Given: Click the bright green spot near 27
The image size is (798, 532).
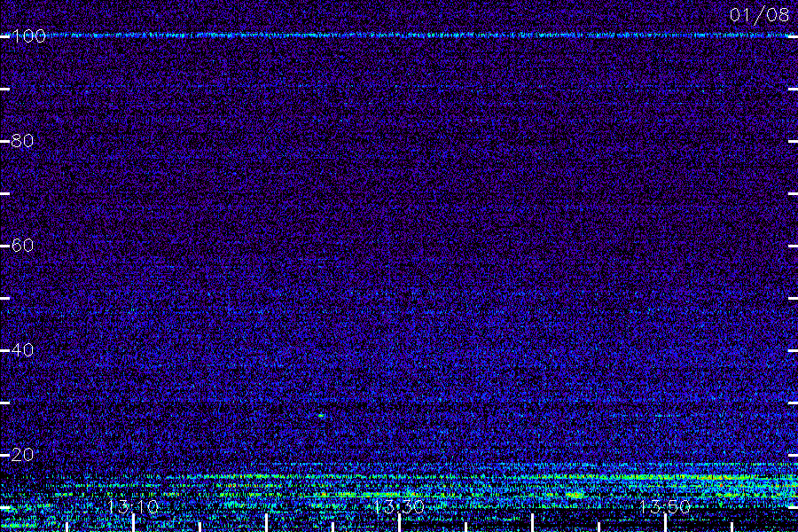Looking at the screenshot, I should click(321, 416).
